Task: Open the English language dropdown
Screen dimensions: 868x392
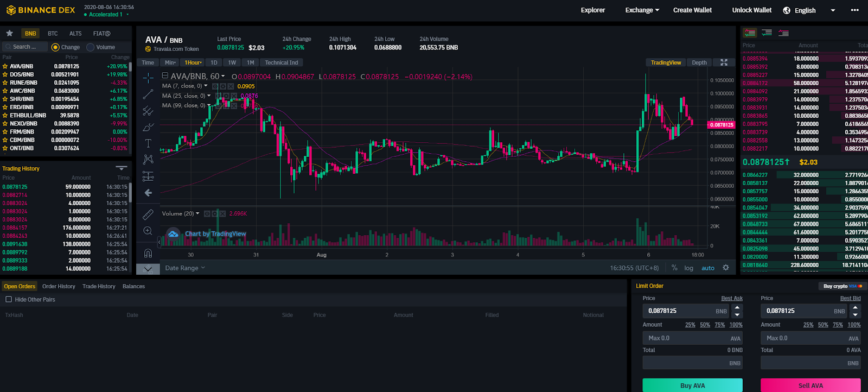Action: click(x=833, y=10)
